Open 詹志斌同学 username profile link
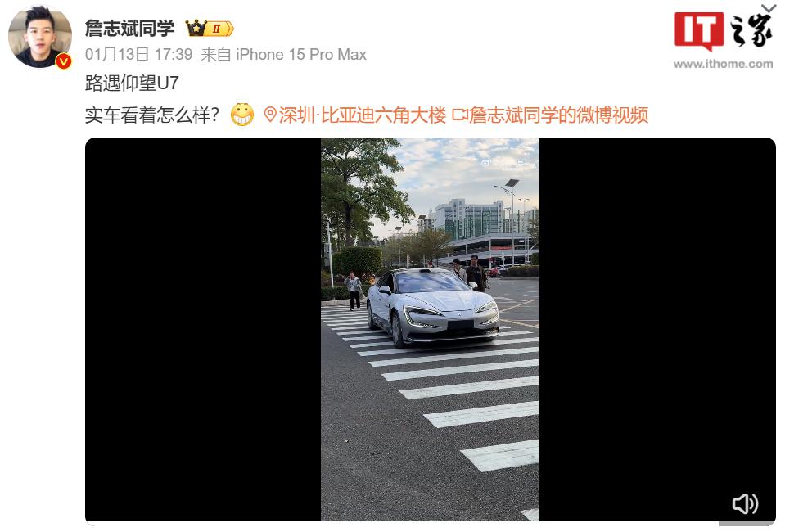The height and width of the screenshot is (532, 785). tap(129, 29)
